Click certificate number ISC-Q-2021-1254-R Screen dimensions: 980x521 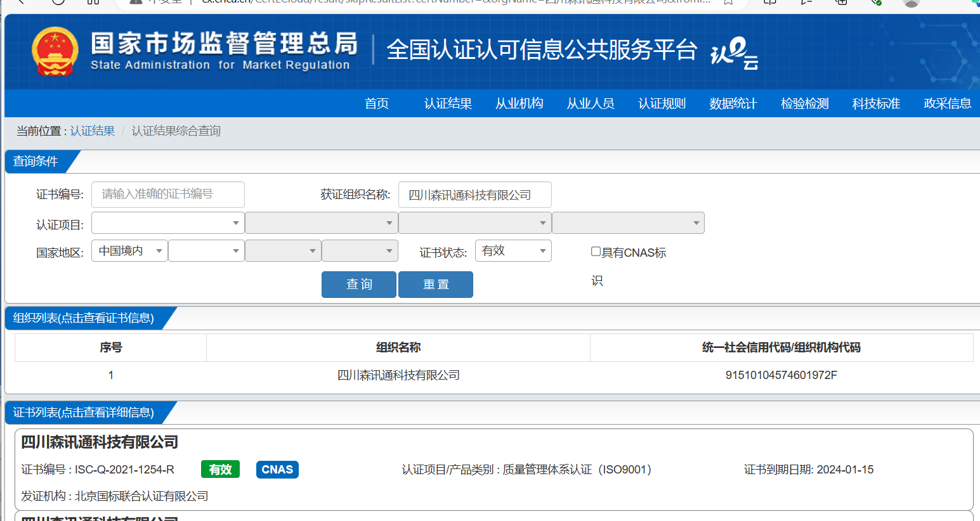[x=124, y=470]
